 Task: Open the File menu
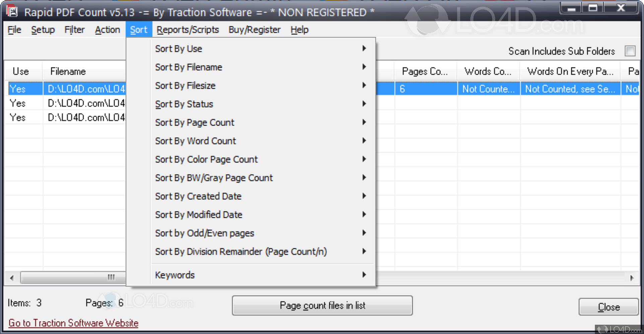(14, 30)
